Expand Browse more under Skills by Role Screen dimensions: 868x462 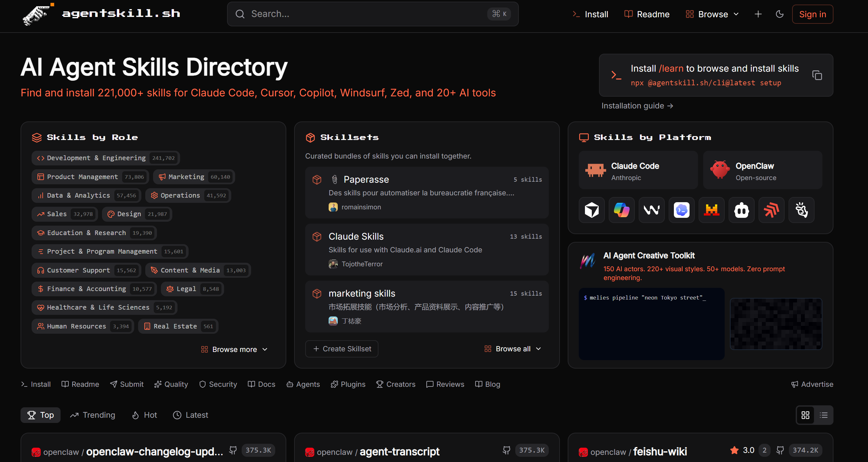coord(235,349)
